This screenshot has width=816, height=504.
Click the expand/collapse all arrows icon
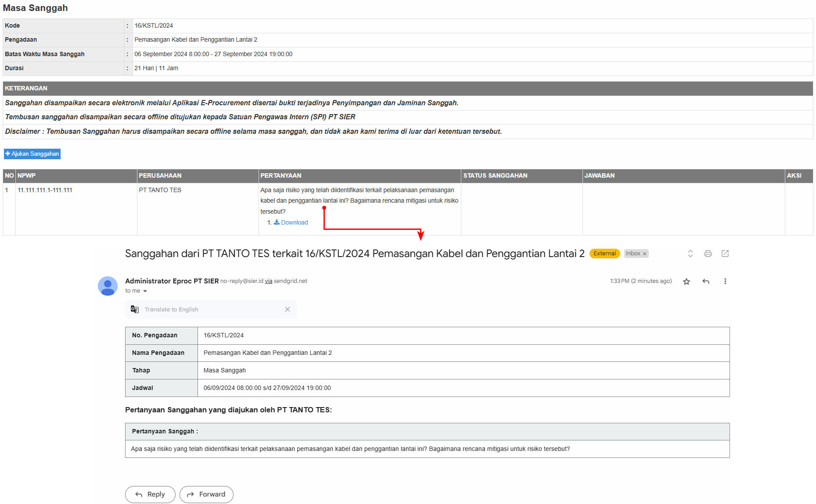tap(690, 254)
